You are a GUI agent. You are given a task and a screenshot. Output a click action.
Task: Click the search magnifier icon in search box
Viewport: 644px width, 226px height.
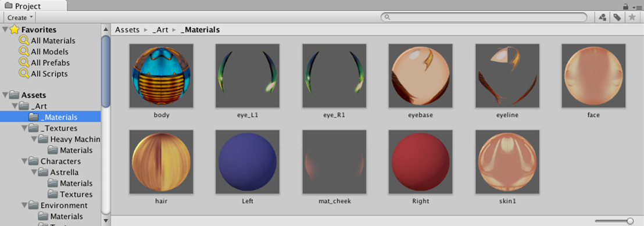pos(387,17)
